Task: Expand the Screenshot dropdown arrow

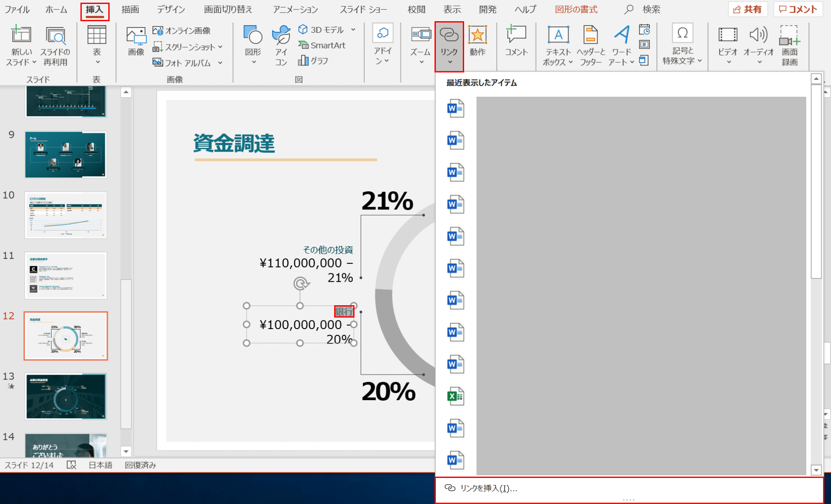Action: point(220,47)
